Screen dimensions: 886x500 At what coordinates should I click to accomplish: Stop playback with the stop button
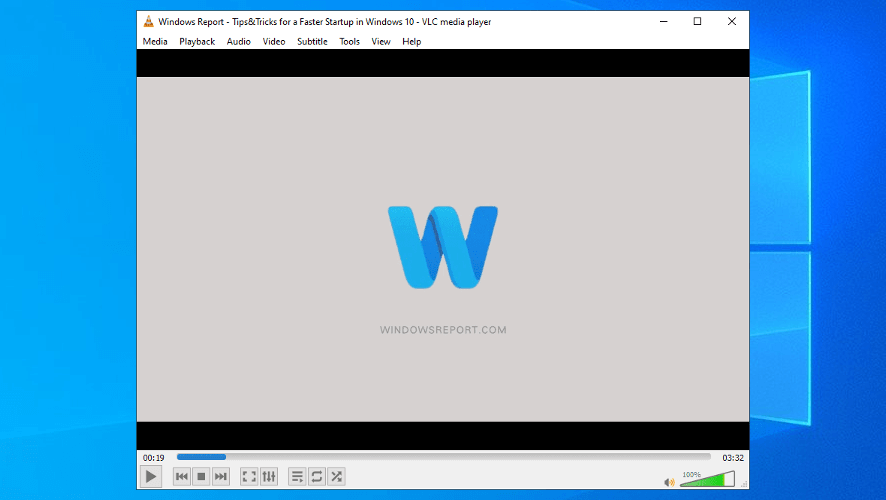201,476
